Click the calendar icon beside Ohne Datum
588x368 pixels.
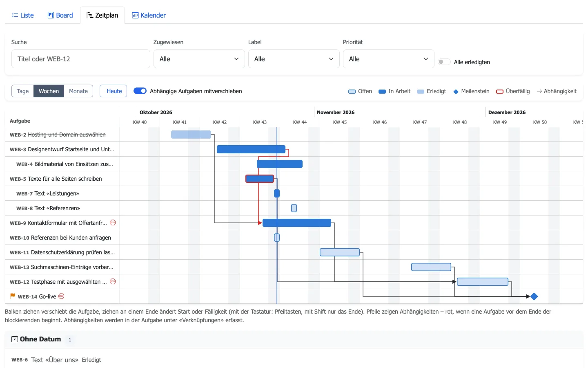(15, 339)
